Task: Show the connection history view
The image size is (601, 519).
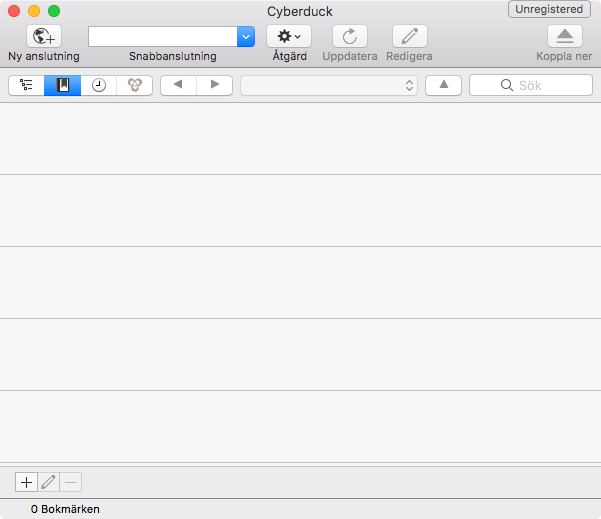Action: (x=99, y=85)
